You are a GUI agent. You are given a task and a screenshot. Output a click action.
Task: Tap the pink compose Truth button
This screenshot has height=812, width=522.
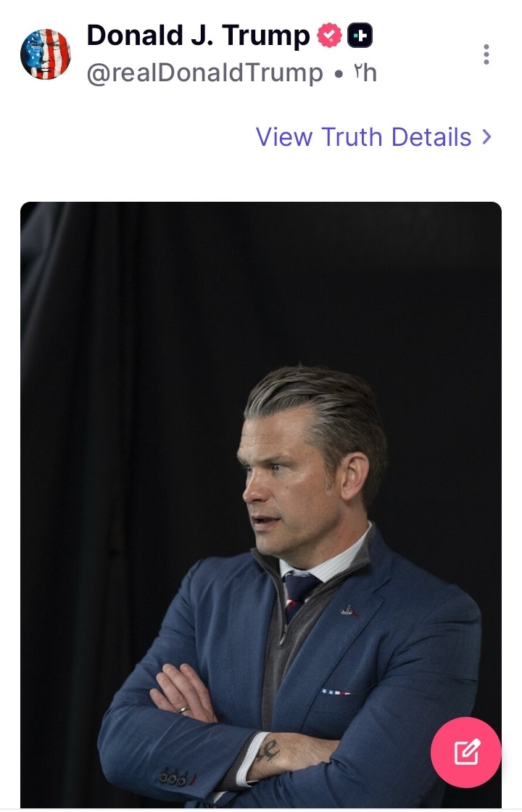coord(465,752)
